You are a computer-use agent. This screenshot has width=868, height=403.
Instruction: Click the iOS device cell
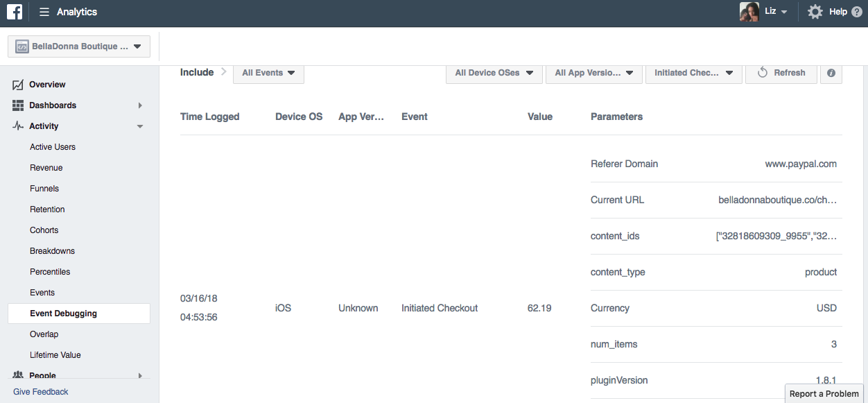coord(283,308)
